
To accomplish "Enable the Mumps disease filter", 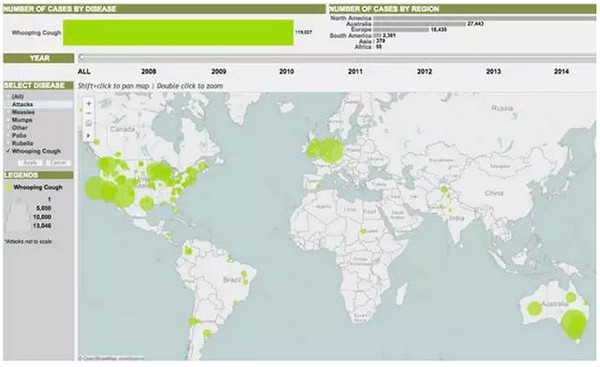I will pos(8,120).
